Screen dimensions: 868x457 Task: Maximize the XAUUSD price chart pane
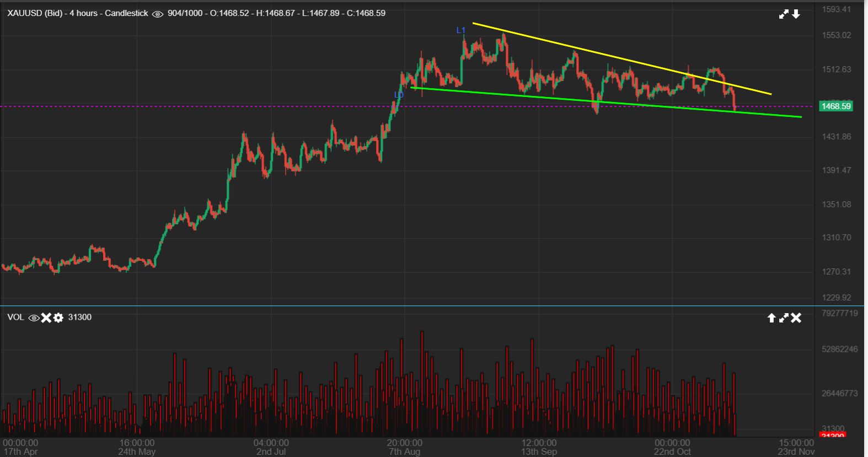coord(784,14)
